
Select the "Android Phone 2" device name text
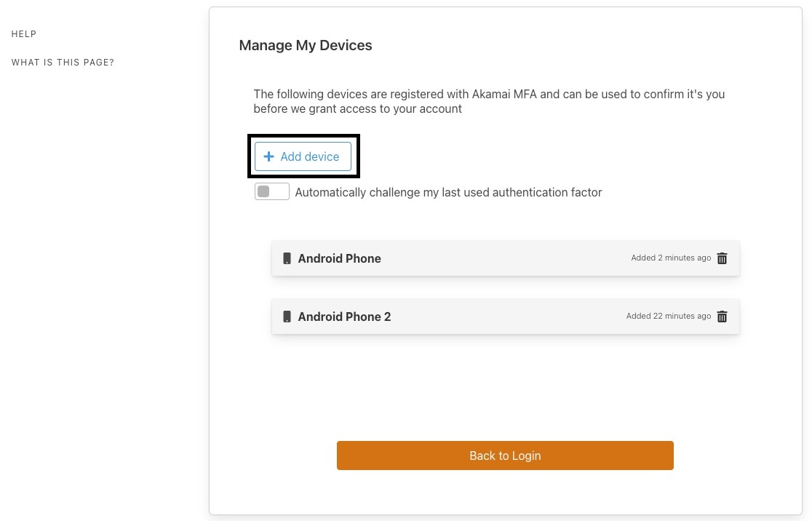click(x=344, y=317)
